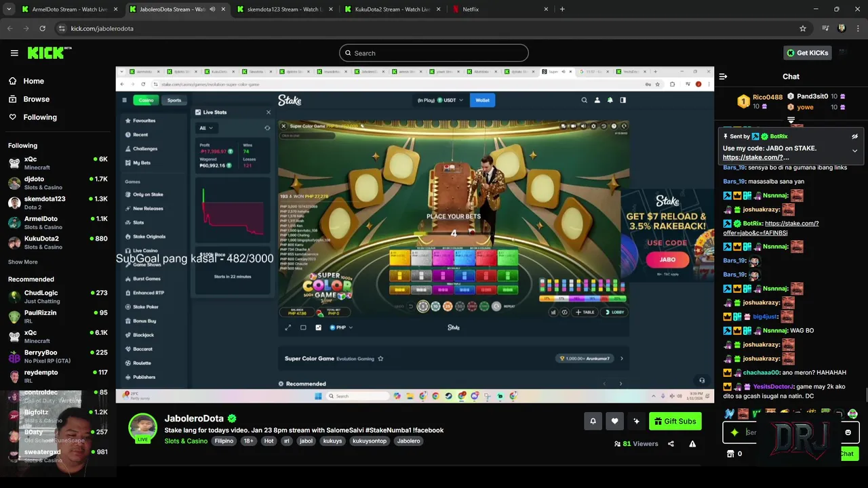Open skemdota123 channel in Following list

click(58, 203)
